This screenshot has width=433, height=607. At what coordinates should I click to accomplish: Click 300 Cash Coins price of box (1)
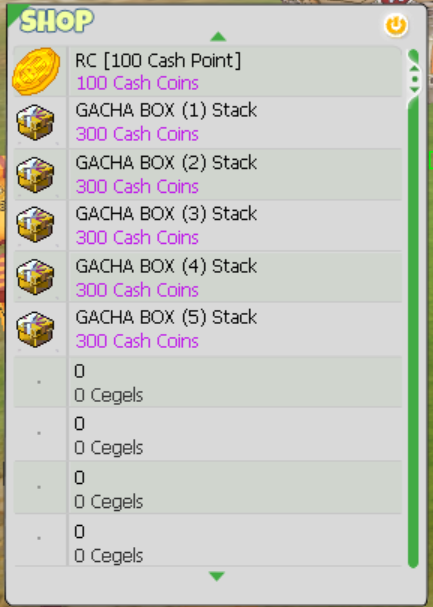137,134
